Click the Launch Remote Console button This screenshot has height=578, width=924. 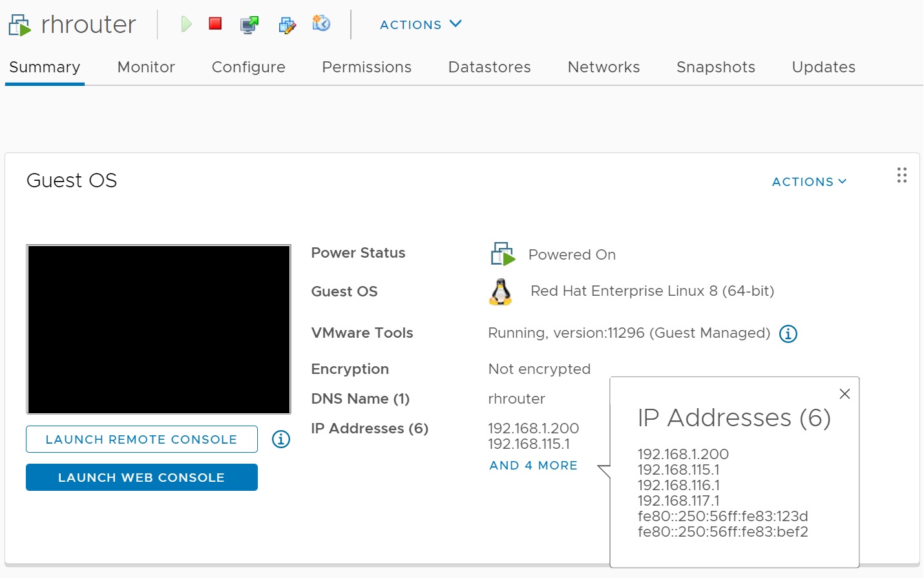[x=142, y=439]
